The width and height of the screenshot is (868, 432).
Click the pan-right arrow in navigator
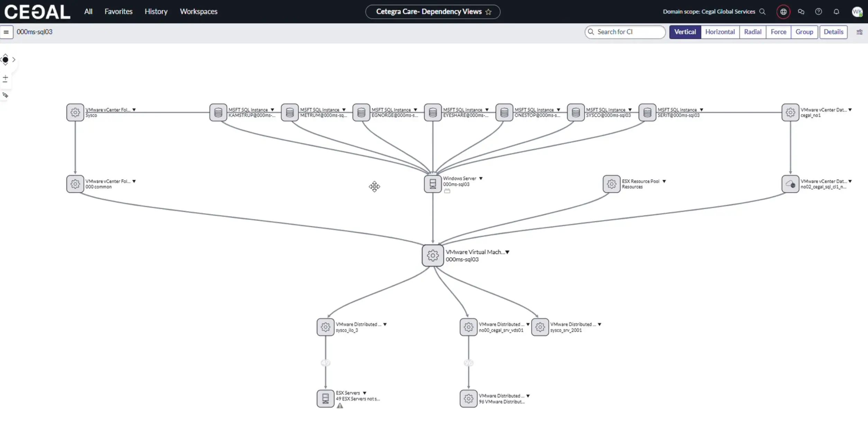point(14,60)
